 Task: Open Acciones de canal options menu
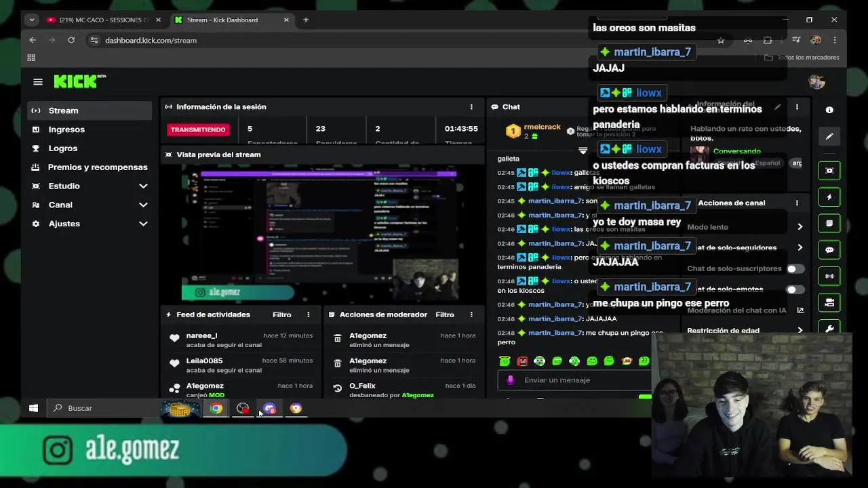(x=797, y=203)
